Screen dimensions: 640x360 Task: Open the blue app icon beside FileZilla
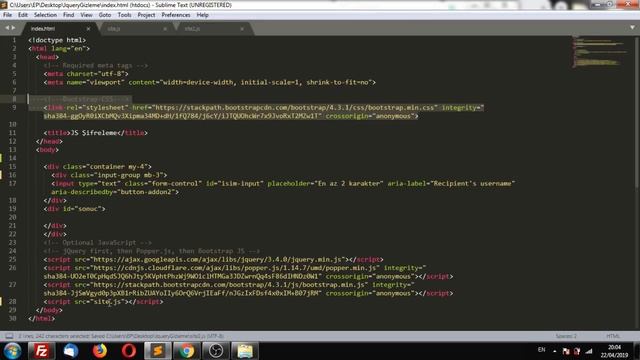[71, 351]
